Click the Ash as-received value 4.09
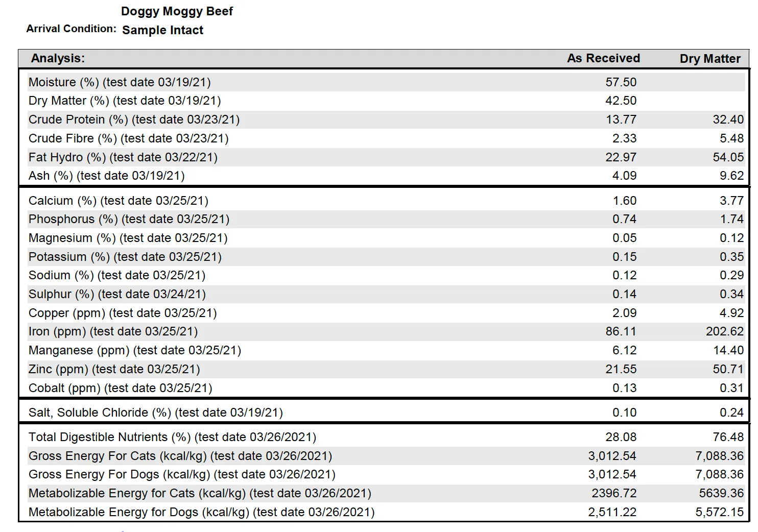This screenshot has width=758, height=532. 625,176
